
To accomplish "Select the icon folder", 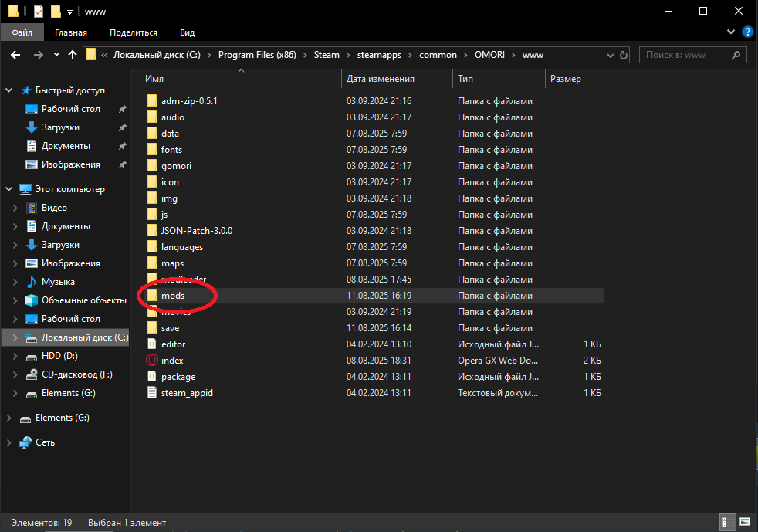I will coord(170,182).
